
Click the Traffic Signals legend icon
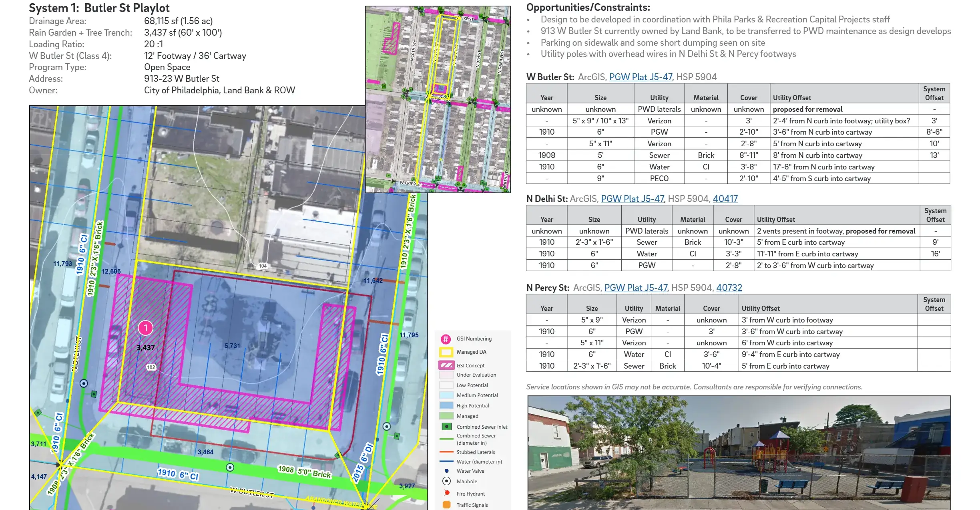[x=446, y=505]
